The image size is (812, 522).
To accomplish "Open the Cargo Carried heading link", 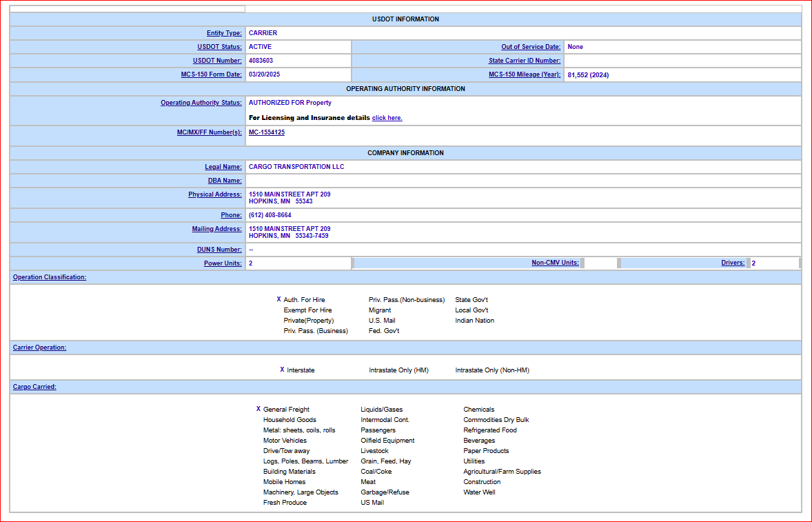I will click(34, 388).
